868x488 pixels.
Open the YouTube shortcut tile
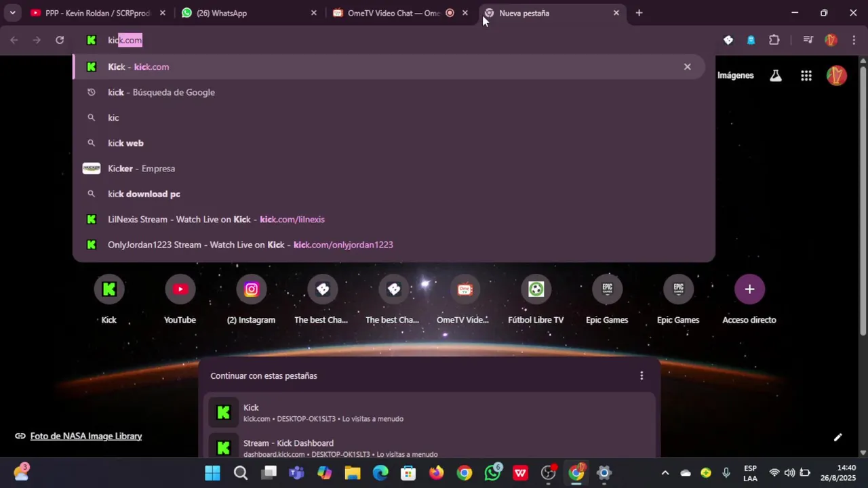pos(180,300)
